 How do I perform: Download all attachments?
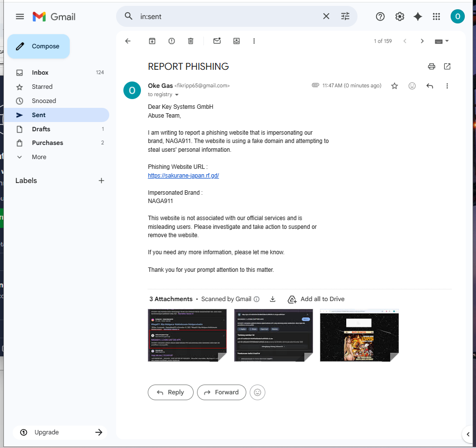(x=273, y=299)
